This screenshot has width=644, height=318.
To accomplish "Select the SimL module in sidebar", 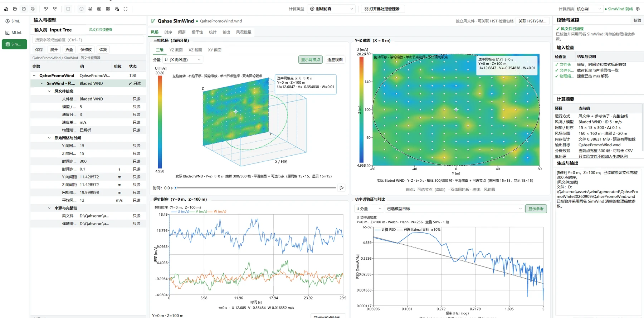I will (14, 21).
